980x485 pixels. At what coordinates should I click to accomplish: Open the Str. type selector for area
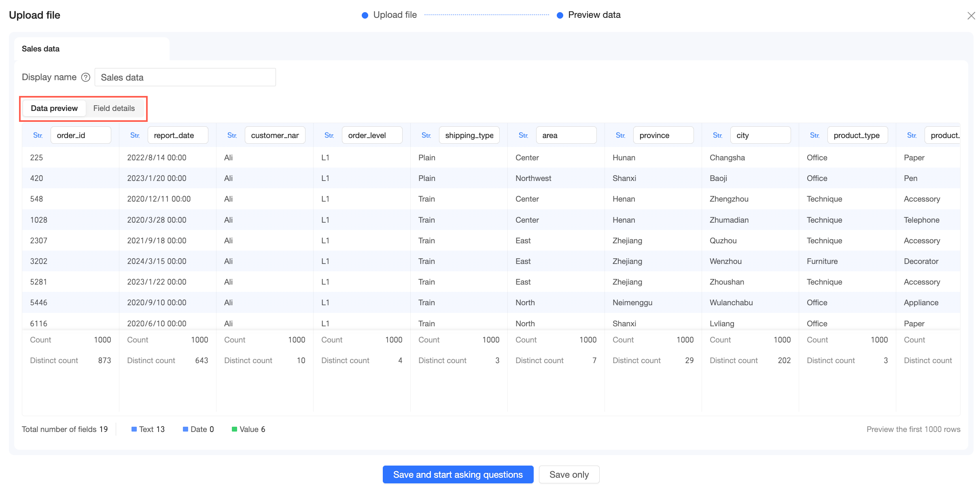tap(523, 135)
